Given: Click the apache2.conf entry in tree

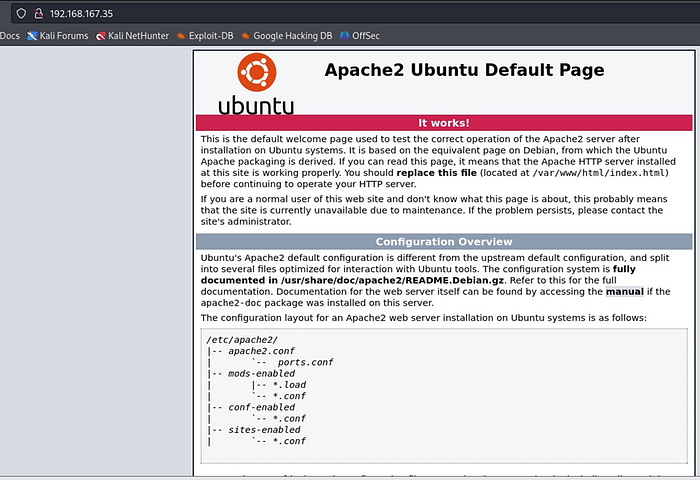Looking at the screenshot, I should 261,351.
